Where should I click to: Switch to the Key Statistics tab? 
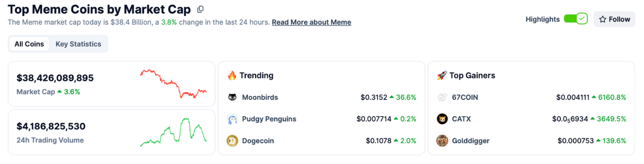click(x=78, y=44)
